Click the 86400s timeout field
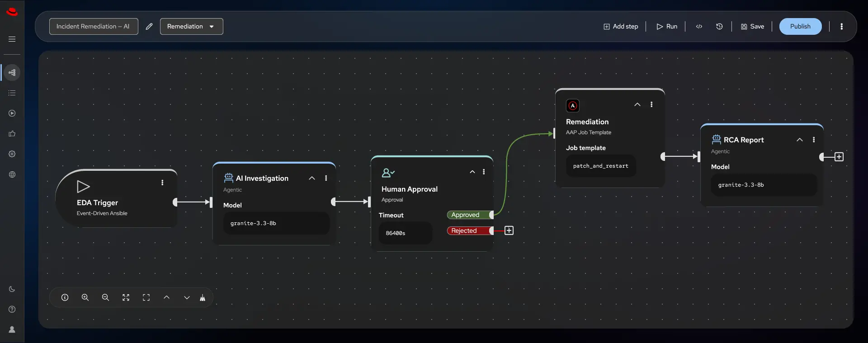Viewport: 868px width, 343px height. point(406,233)
